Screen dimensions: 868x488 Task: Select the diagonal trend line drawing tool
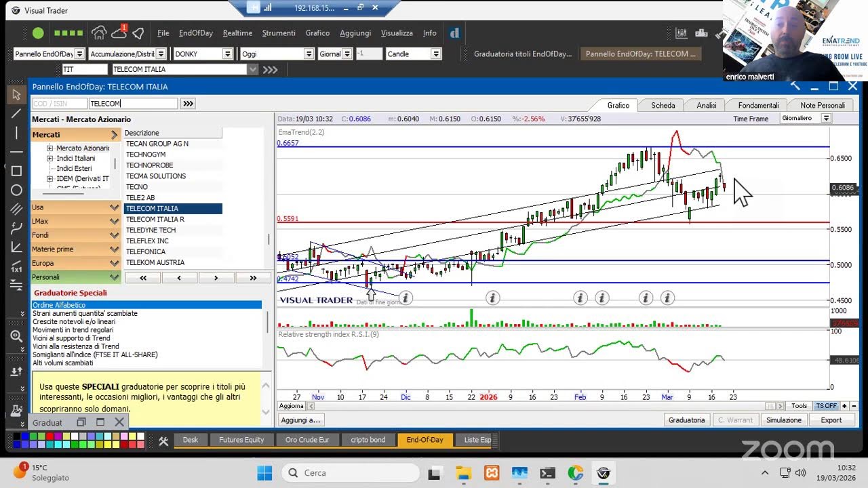coord(16,114)
